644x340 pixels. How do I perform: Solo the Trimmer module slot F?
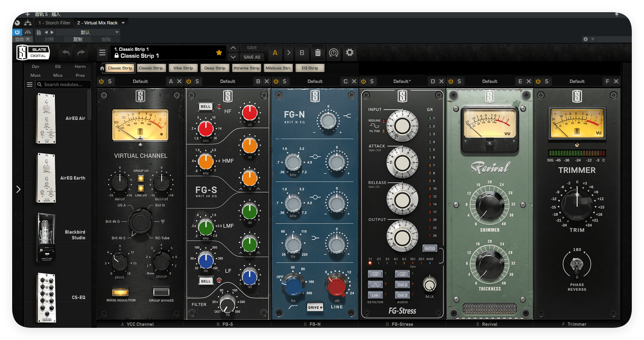(546, 81)
